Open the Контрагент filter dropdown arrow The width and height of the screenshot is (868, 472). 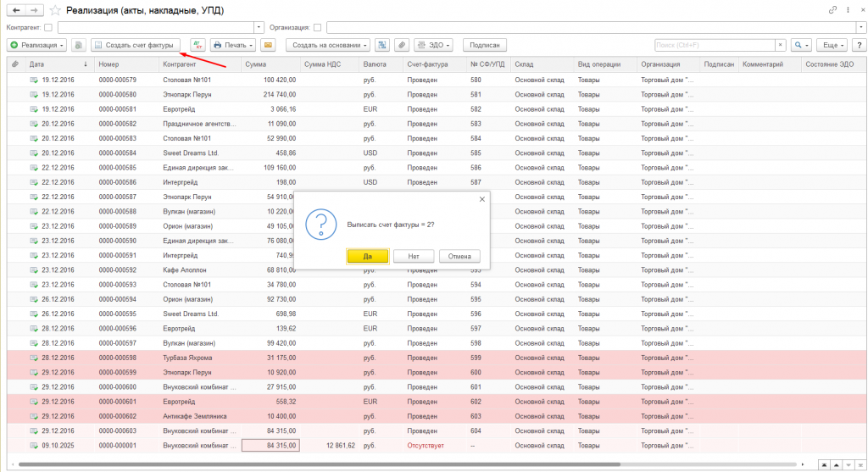point(257,27)
